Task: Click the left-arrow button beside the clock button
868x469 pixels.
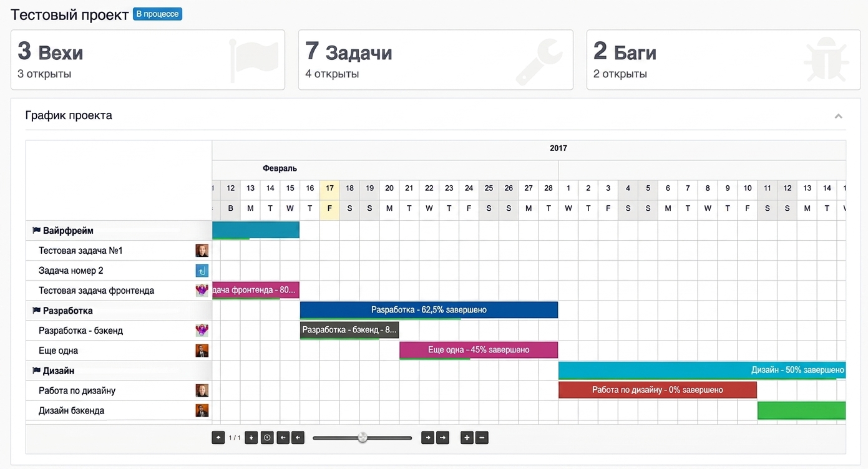Action: [283, 438]
